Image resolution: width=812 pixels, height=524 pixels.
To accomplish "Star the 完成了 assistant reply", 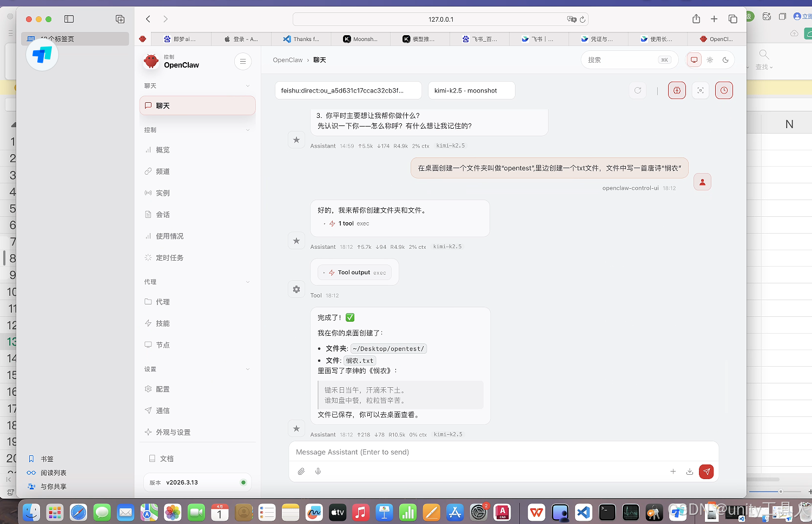I will pos(296,428).
